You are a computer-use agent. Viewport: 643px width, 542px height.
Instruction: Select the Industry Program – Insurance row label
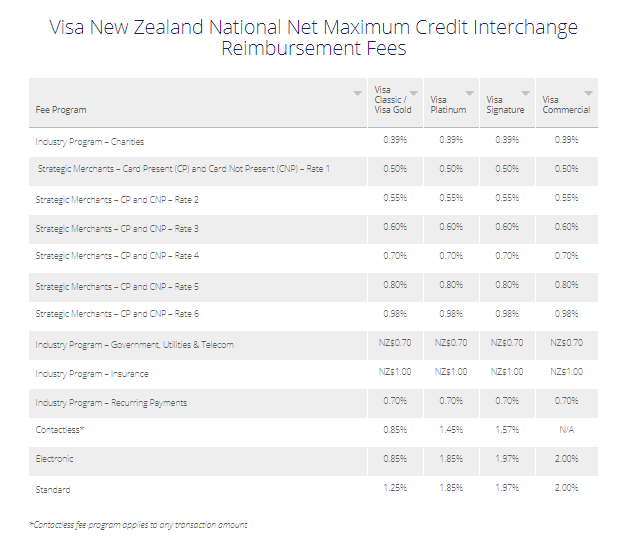click(91, 373)
